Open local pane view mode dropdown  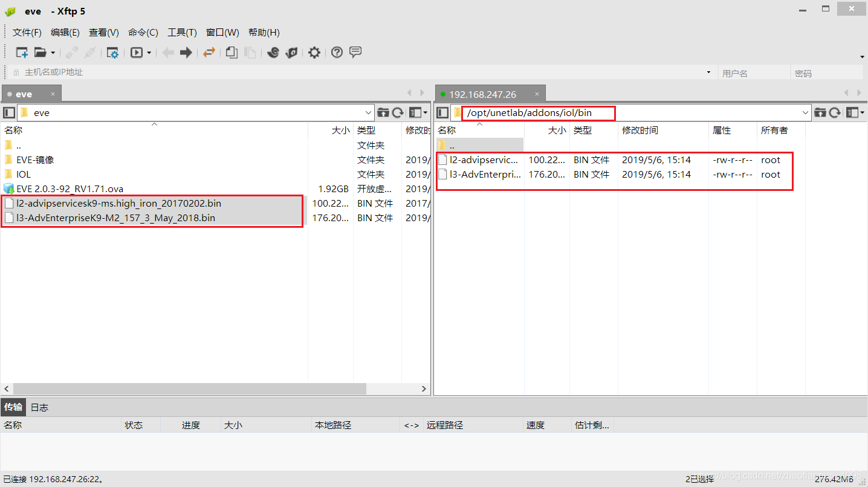(418, 112)
